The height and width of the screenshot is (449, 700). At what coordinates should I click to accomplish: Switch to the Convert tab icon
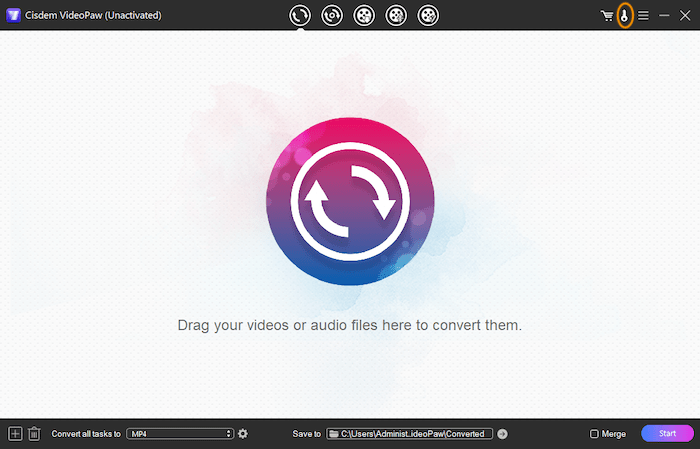[x=300, y=16]
